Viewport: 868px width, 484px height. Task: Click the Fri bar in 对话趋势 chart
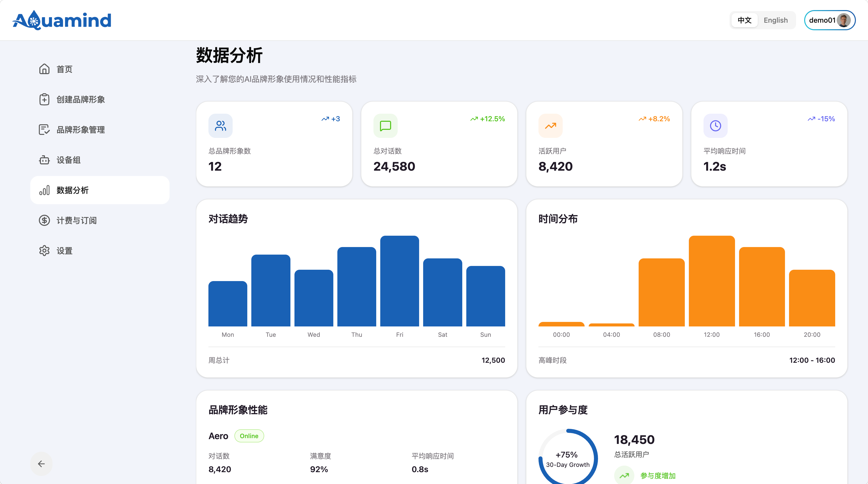tap(400, 281)
